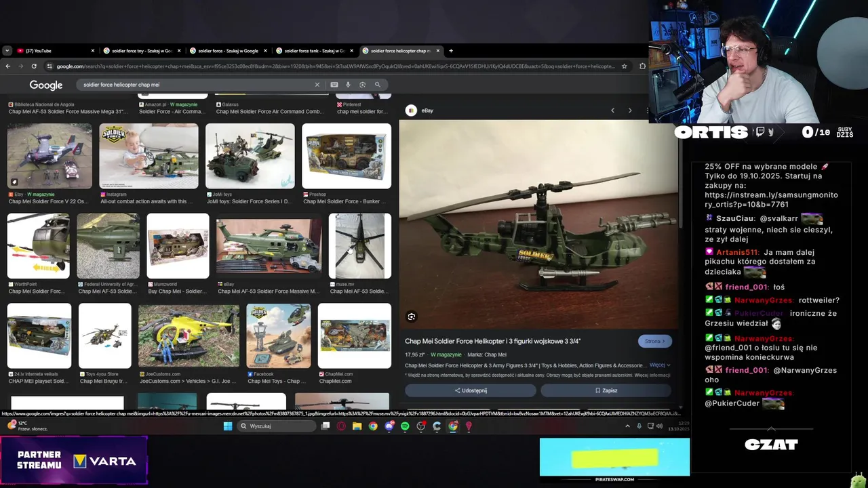Open the Facebook Chap Mei Toys thumbnail

click(279, 335)
